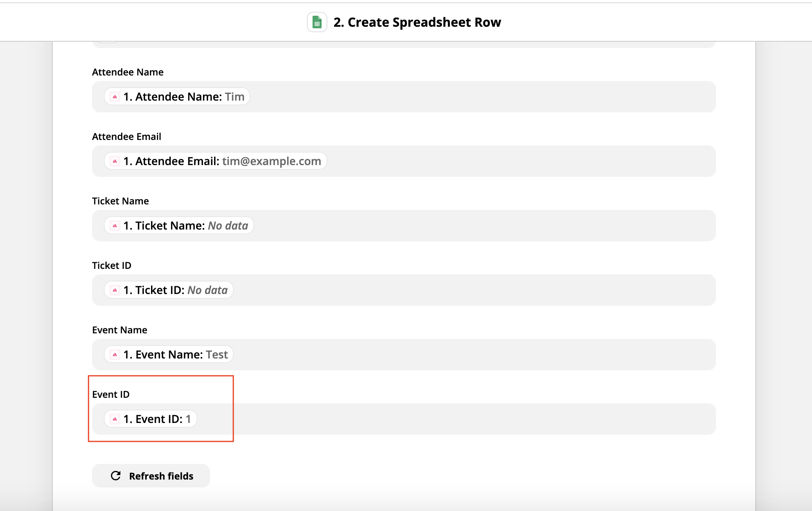812x511 pixels.
Task: Click the app icon in Event Name pill
Action: click(115, 355)
